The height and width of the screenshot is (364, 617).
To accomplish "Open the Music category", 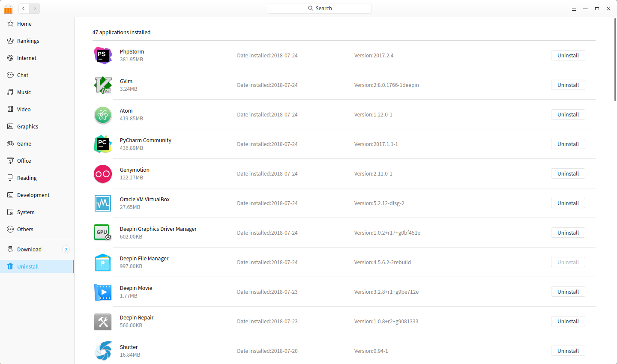I will click(x=37, y=92).
